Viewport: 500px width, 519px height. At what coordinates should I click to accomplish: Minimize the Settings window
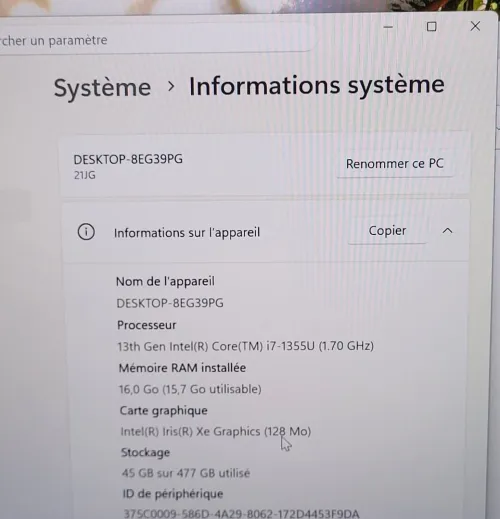coord(388,27)
